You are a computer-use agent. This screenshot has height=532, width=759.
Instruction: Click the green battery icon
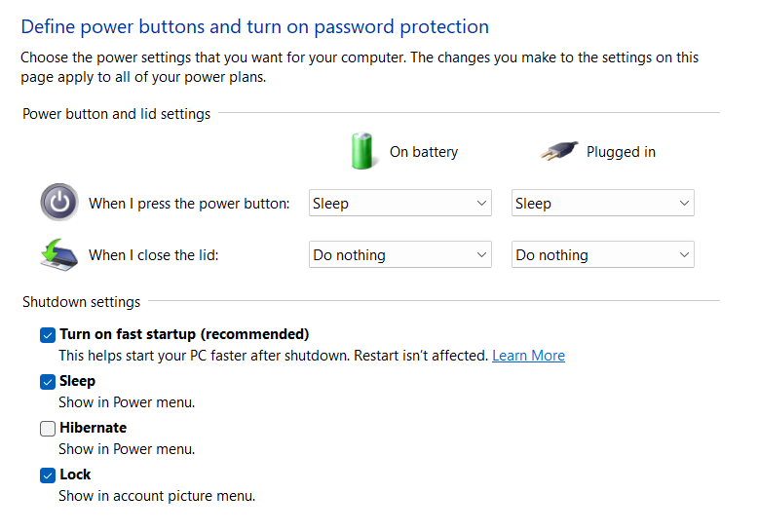362,151
